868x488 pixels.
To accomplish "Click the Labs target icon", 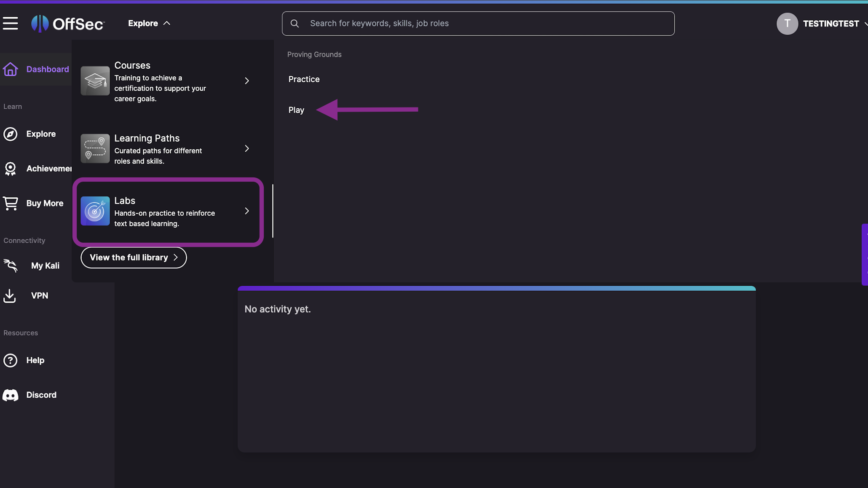I will click(x=95, y=211).
